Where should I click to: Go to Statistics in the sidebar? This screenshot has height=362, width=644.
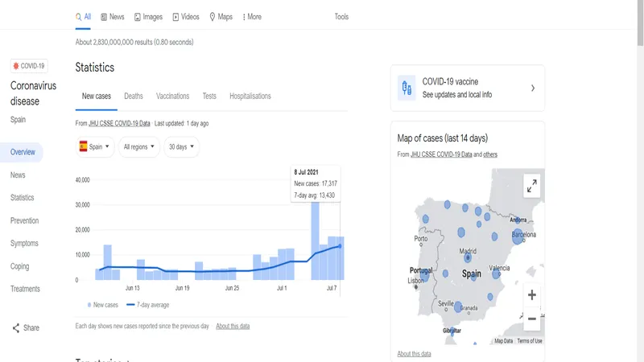(23, 197)
